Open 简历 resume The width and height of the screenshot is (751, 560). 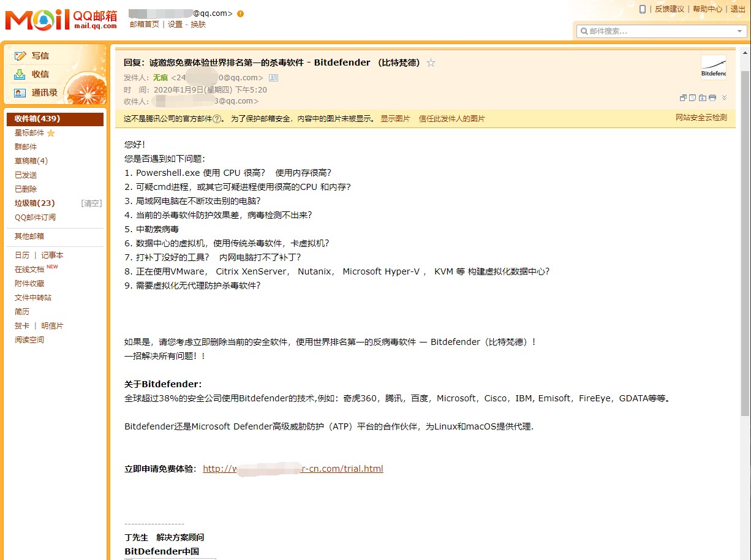[22, 312]
